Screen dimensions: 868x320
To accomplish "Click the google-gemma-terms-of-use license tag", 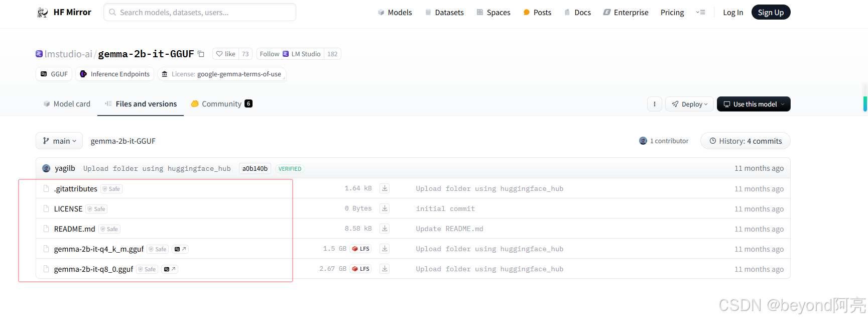I will tap(222, 74).
